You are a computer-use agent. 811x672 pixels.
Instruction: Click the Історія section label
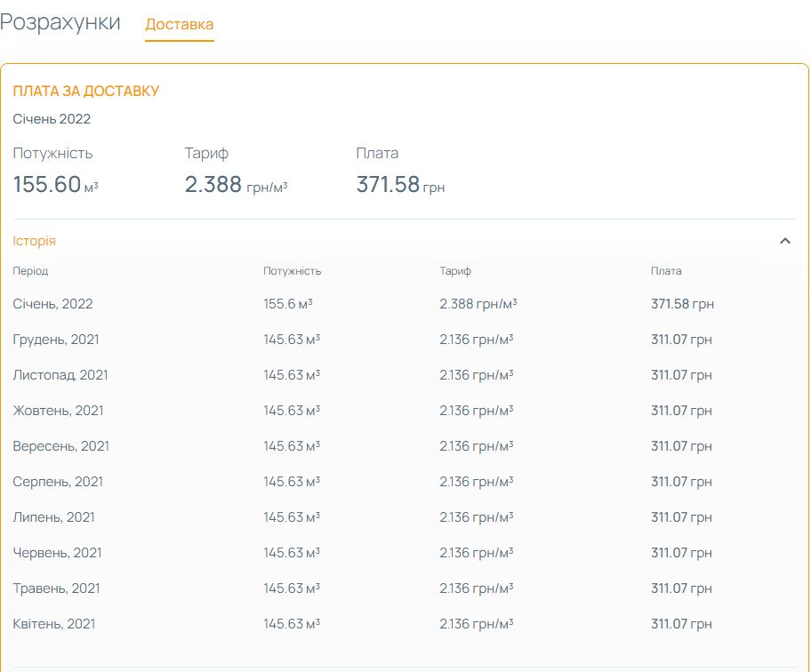point(35,241)
